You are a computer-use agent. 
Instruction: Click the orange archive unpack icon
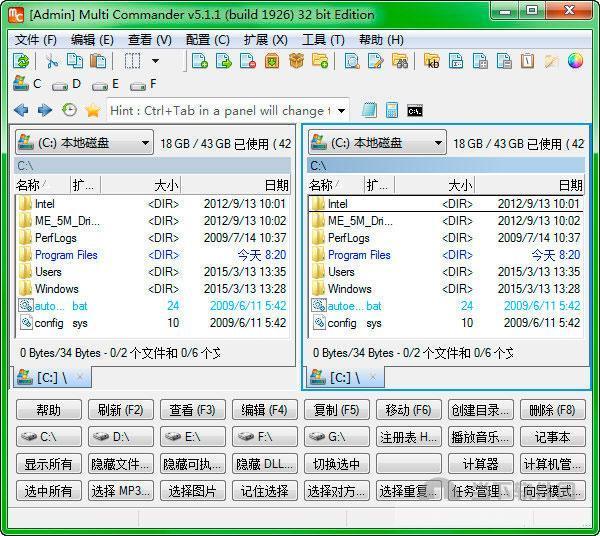pyautogui.click(x=272, y=61)
